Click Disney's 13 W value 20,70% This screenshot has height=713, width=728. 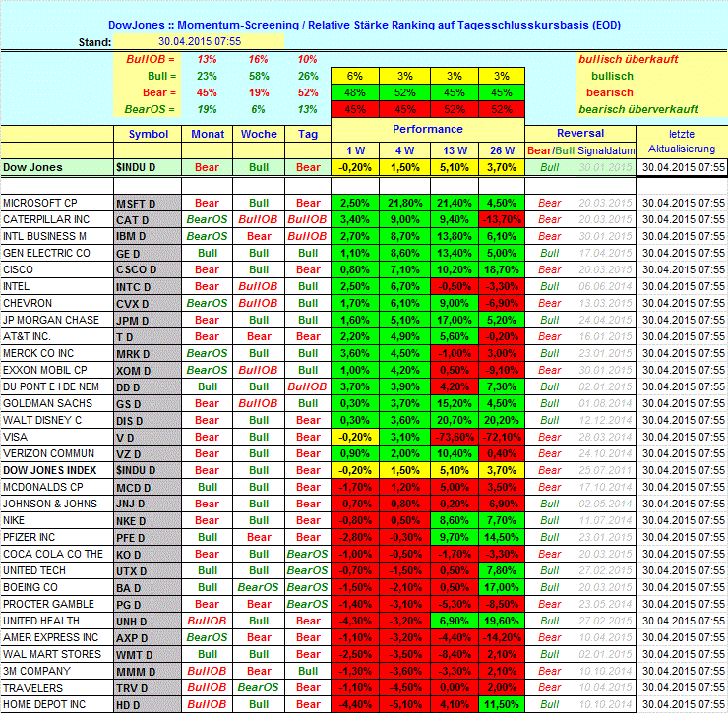pos(455,420)
